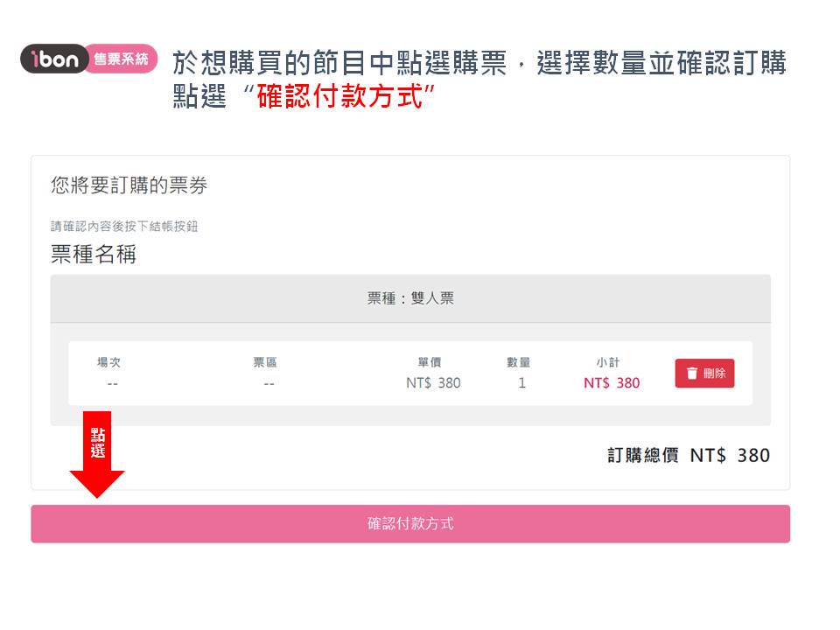Click the 票區 column label
Viewport: 840px width, 630px height.
[265, 362]
